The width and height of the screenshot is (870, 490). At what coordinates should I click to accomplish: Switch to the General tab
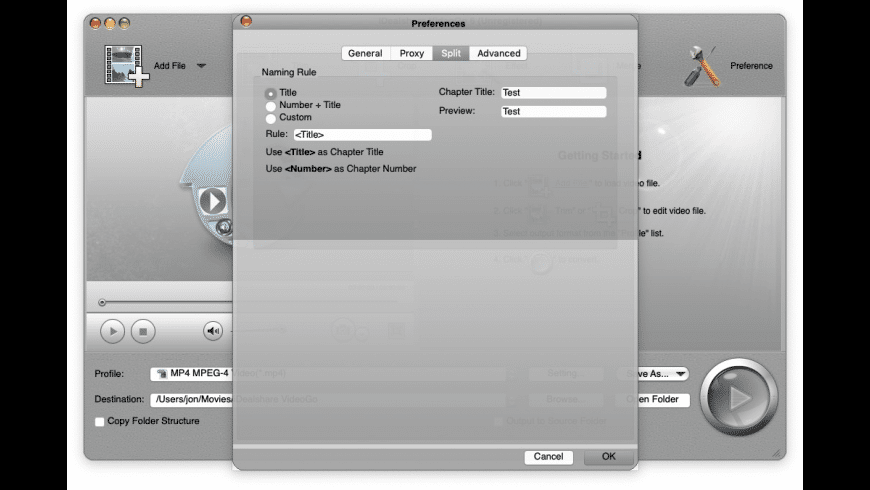click(x=365, y=53)
